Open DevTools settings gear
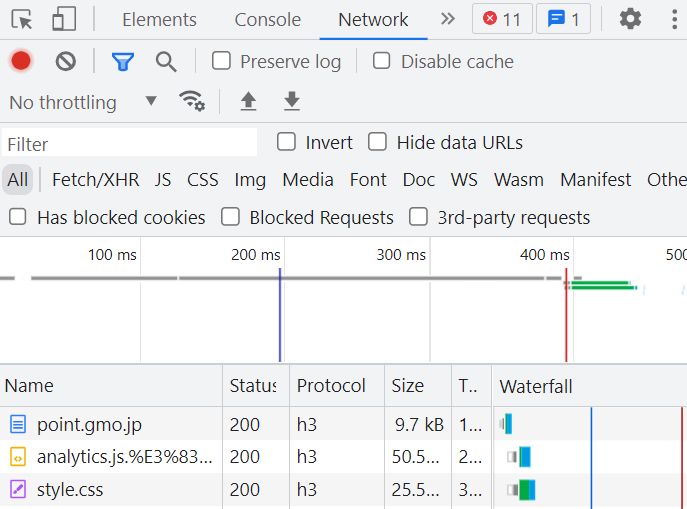This screenshot has width=687, height=509. [x=630, y=19]
